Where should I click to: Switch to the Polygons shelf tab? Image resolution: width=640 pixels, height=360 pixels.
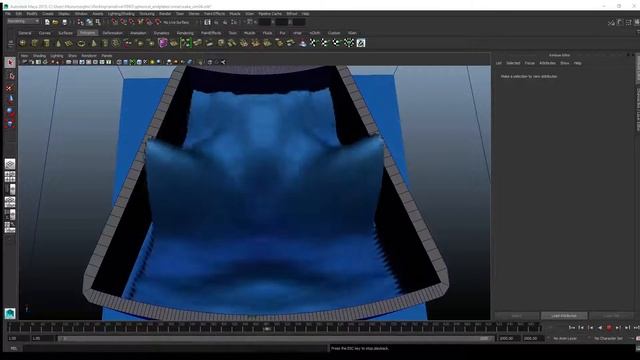87,33
